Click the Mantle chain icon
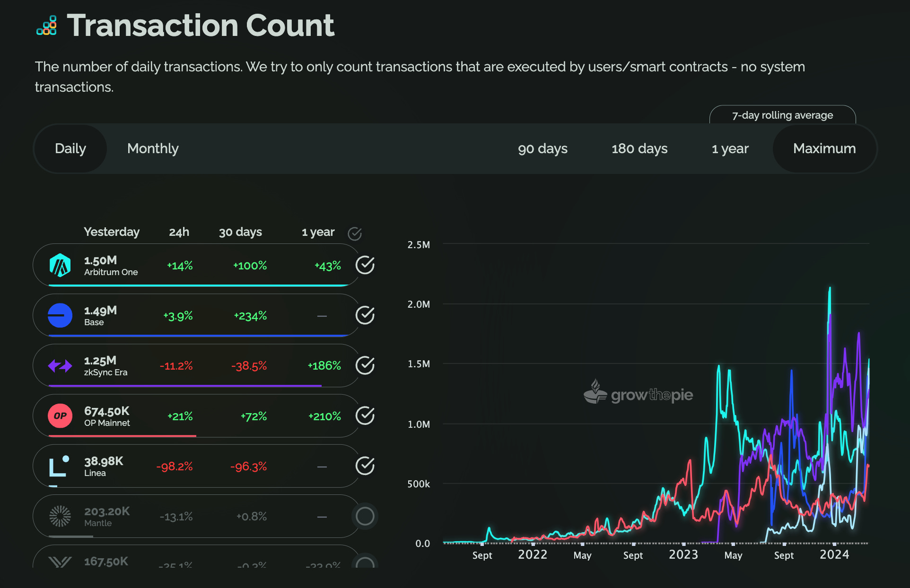910x588 pixels. pos(60,516)
